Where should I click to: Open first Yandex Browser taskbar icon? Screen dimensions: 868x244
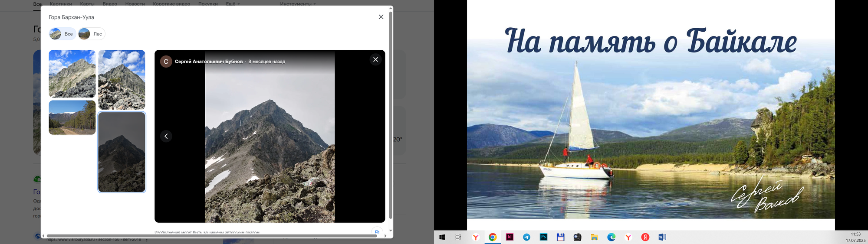click(476, 237)
